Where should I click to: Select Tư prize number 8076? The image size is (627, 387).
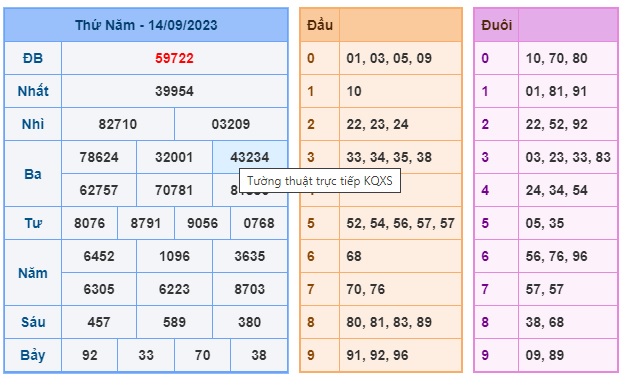pos(90,223)
